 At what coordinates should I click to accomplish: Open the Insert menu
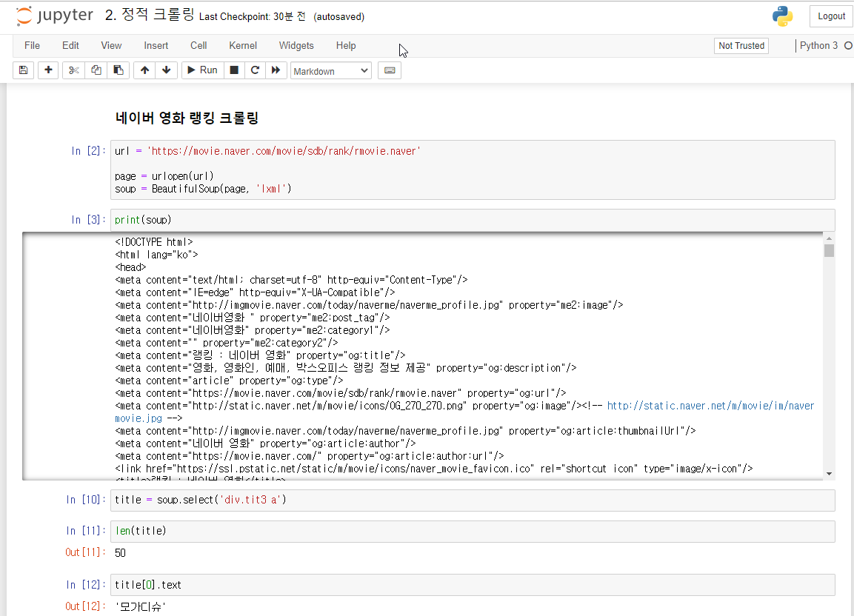point(156,46)
